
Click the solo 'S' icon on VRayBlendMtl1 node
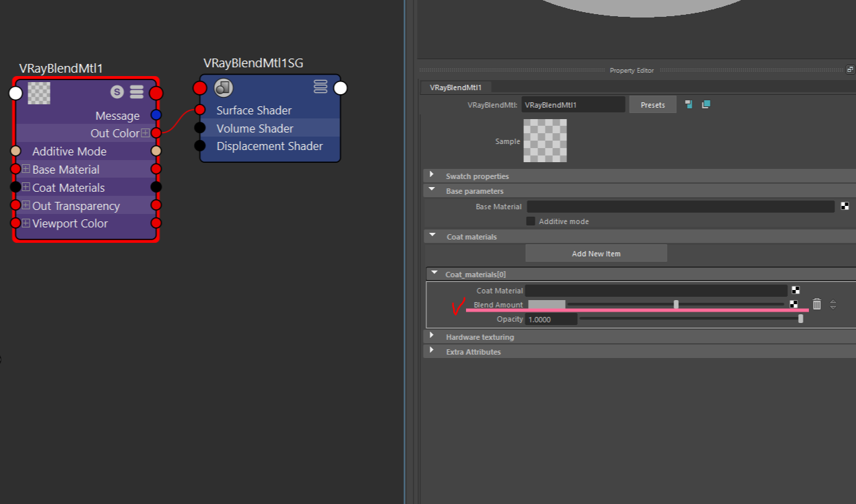tap(117, 92)
